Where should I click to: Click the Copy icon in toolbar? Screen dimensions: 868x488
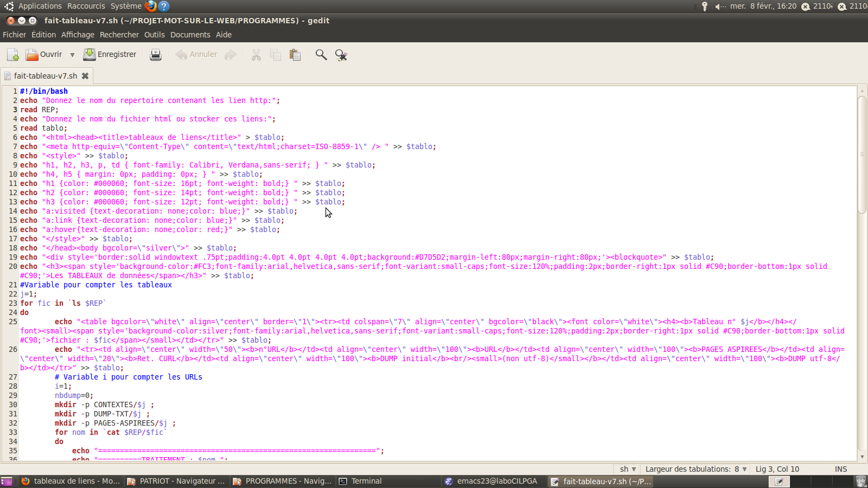(x=276, y=55)
